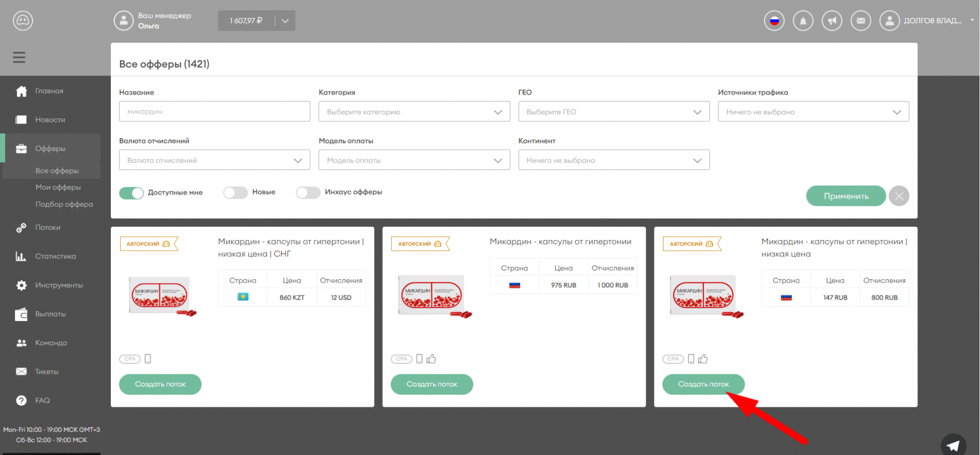Click Создать поток for 147 RUB offer

point(704,384)
